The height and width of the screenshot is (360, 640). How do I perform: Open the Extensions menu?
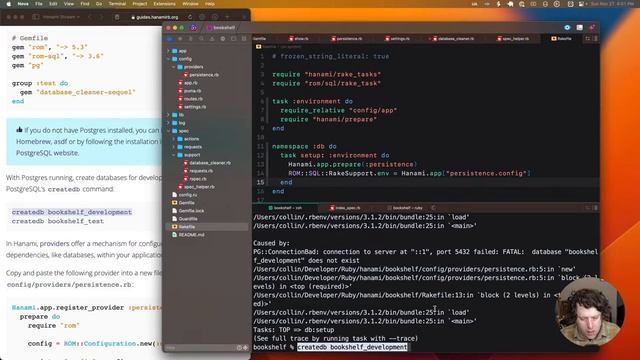(x=164, y=4)
